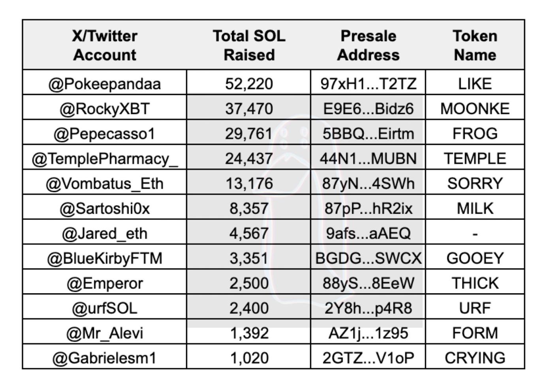Click the MOONKE token name
The image size is (553, 392).
(475, 109)
